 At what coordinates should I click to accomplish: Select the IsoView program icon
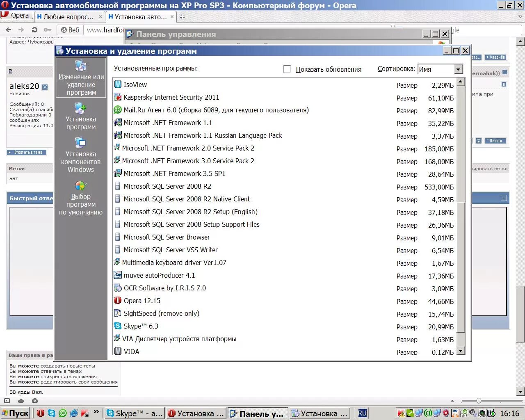tap(118, 84)
